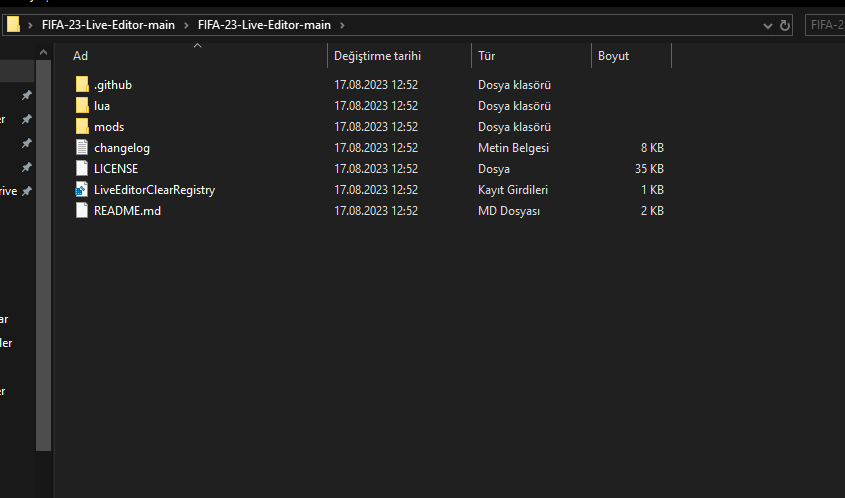Open the lua folder icon
845x498 pixels.
82,106
